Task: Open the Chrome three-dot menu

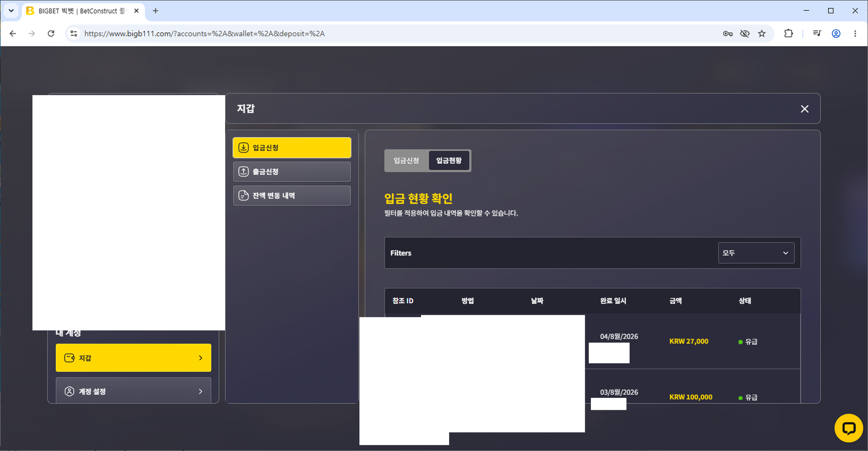Action: coord(855,34)
